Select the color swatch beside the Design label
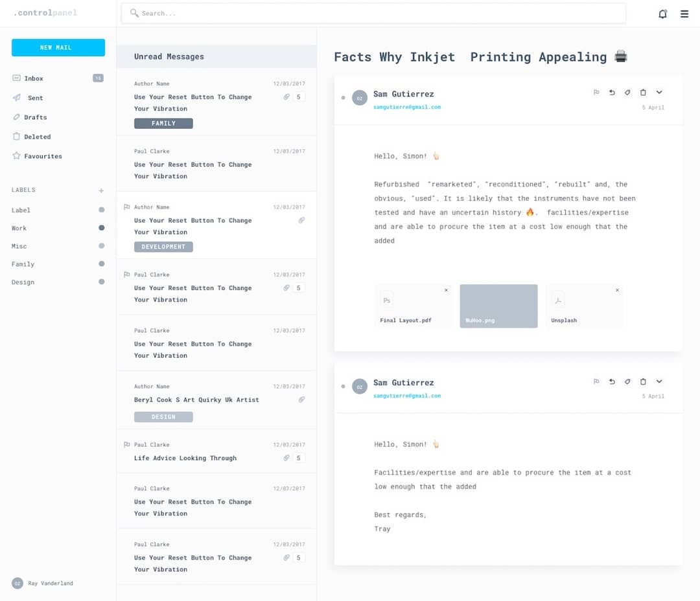This screenshot has width=700, height=601. (101, 282)
